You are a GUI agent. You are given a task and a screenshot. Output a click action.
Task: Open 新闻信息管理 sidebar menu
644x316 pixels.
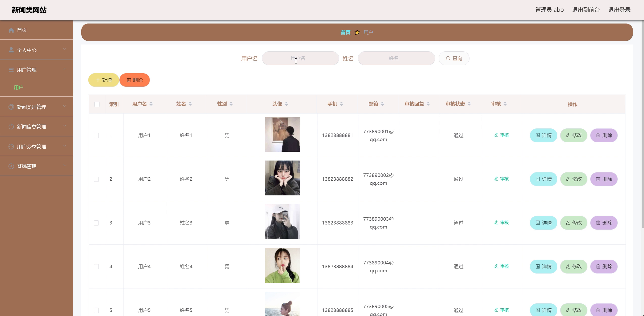pos(36,126)
